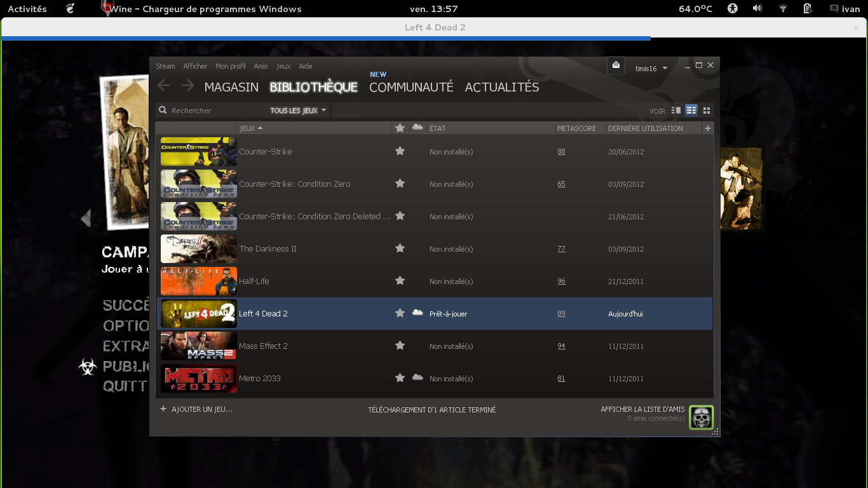This screenshot has height=488, width=868.
Task: Select the Mass Effect 2 thumbnail
Action: pyautogui.click(x=199, y=346)
